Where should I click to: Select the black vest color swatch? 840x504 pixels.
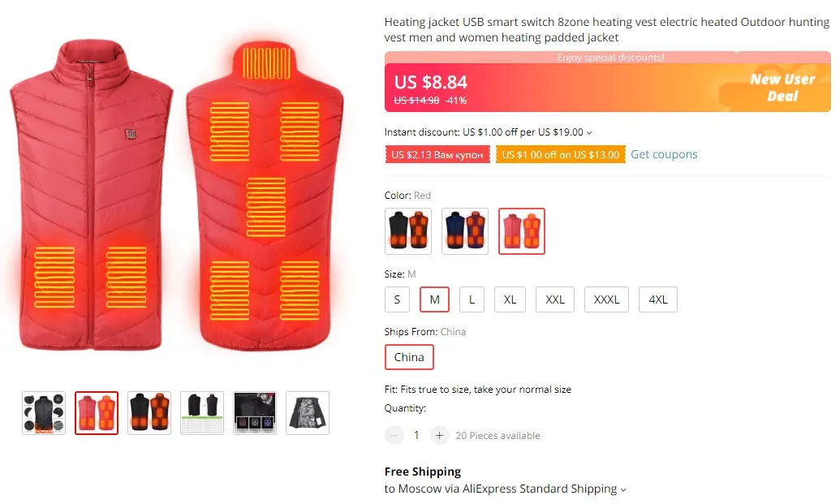(x=407, y=230)
